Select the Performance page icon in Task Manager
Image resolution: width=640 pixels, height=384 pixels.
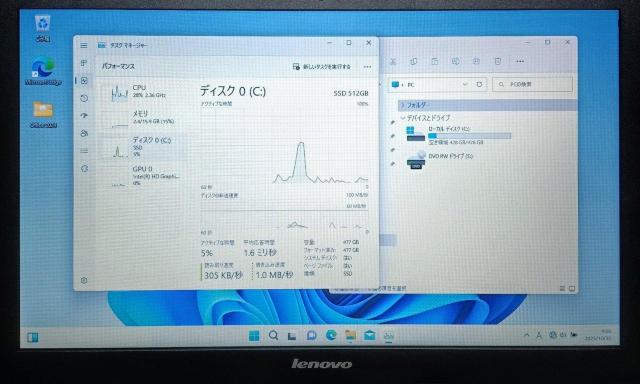click(x=84, y=80)
